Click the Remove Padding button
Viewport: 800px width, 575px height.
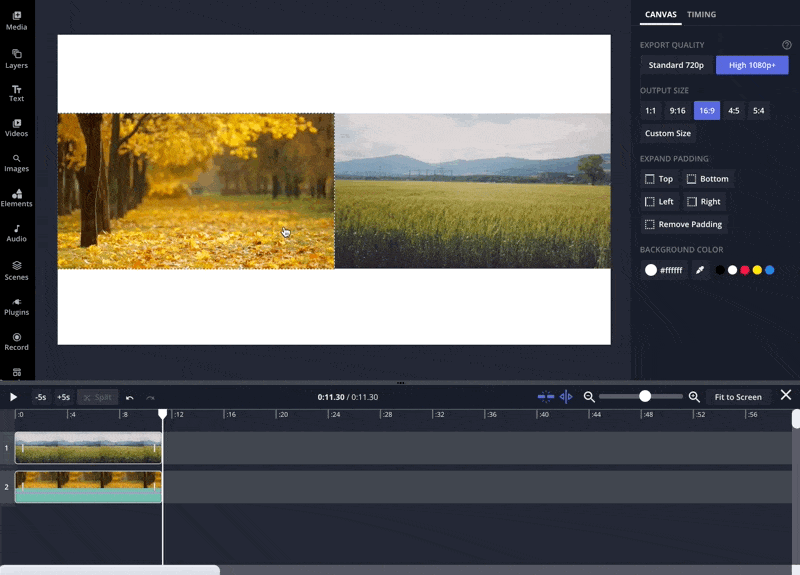pos(684,224)
